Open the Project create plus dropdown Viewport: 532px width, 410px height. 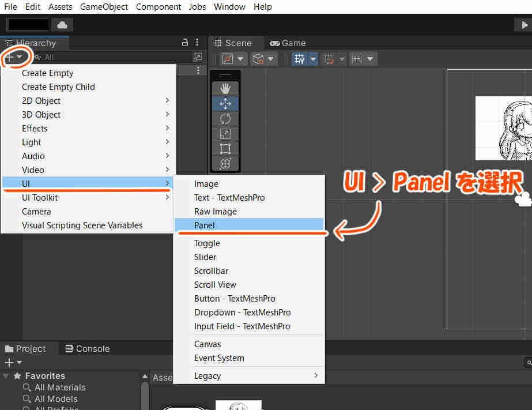[14, 363]
